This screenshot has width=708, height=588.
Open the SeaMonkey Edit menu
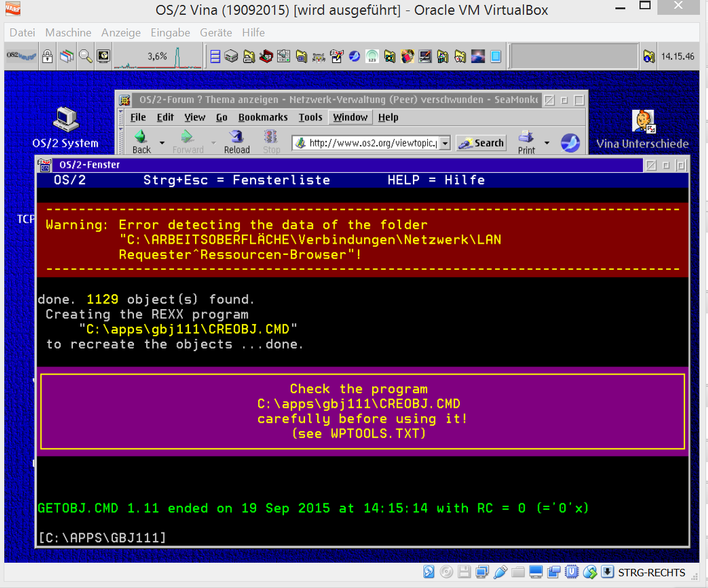(165, 117)
